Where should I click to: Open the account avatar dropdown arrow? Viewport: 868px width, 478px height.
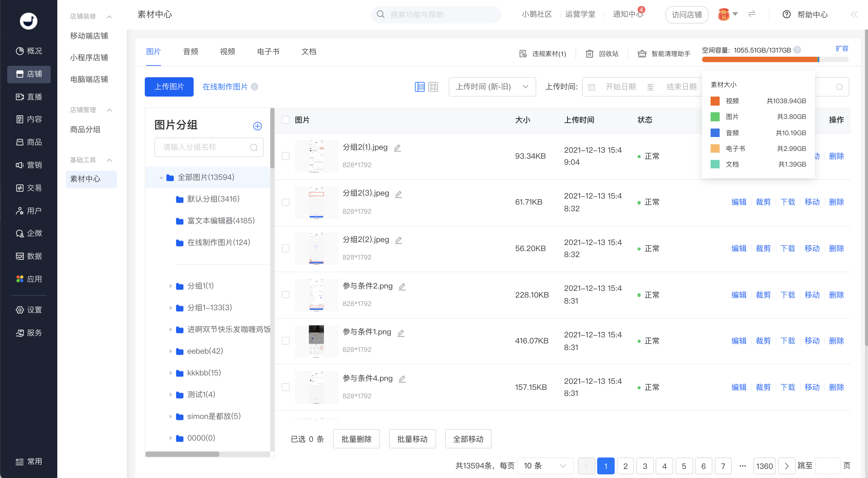tap(735, 14)
